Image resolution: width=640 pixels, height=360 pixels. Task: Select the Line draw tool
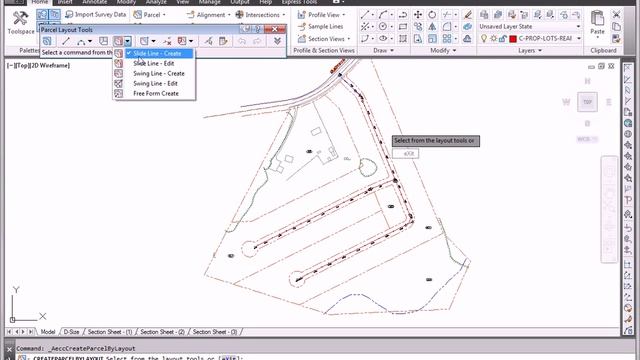pyautogui.click(x=364, y=15)
